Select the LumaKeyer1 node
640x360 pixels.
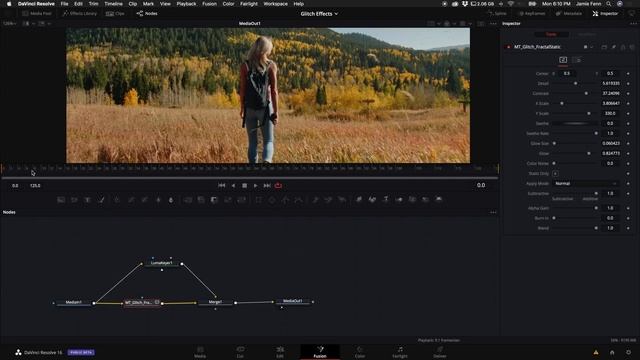click(162, 263)
